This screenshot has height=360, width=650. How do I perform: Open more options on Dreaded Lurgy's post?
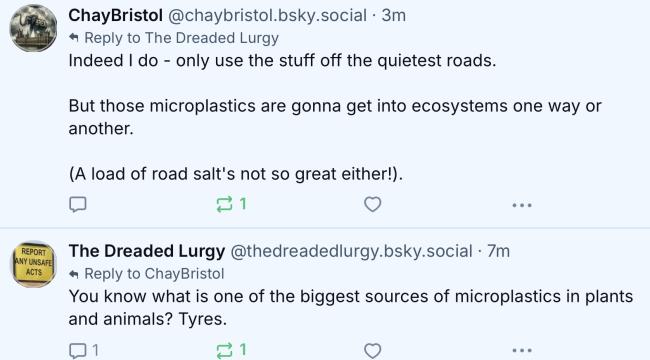522,351
